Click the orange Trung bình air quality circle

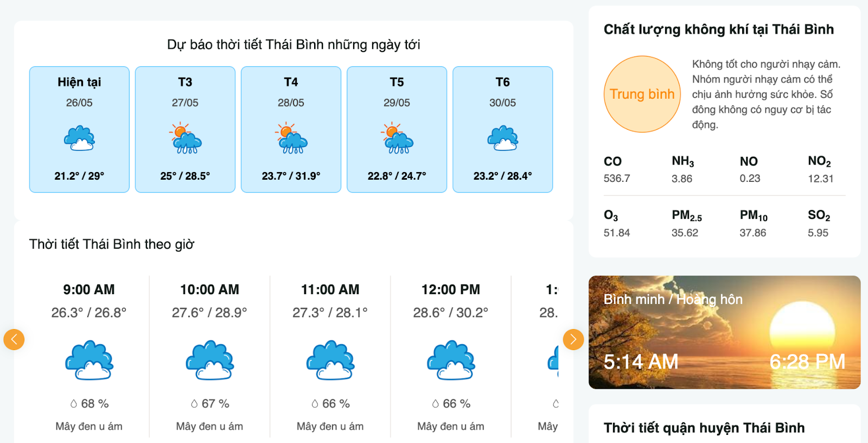[x=642, y=94]
